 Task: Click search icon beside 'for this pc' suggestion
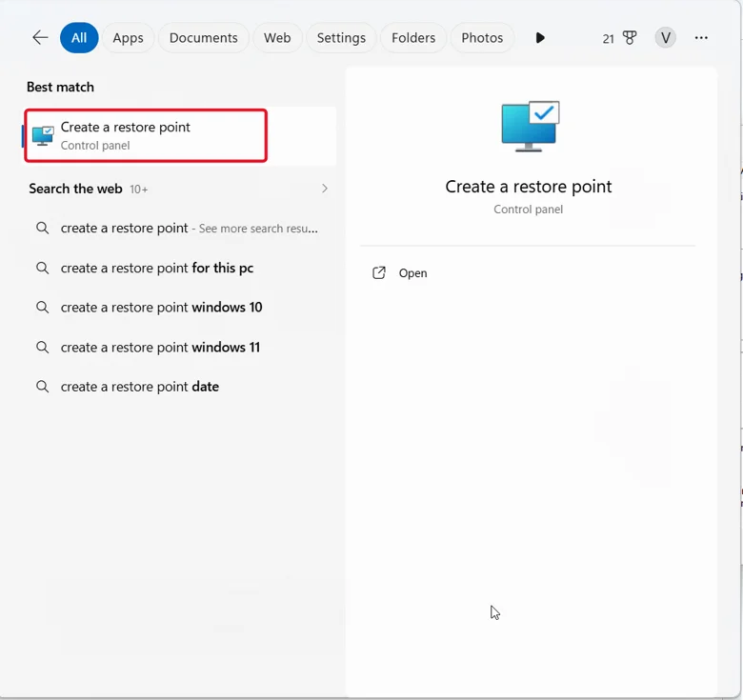[x=43, y=268]
